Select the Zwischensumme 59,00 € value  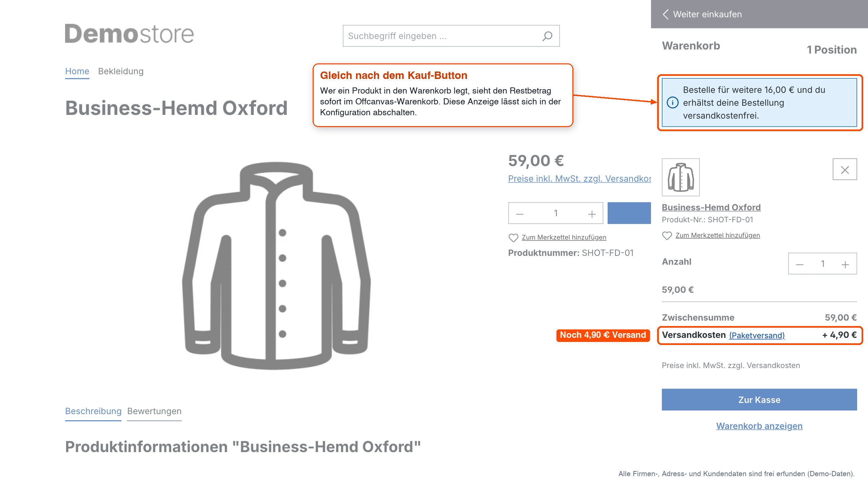(841, 318)
